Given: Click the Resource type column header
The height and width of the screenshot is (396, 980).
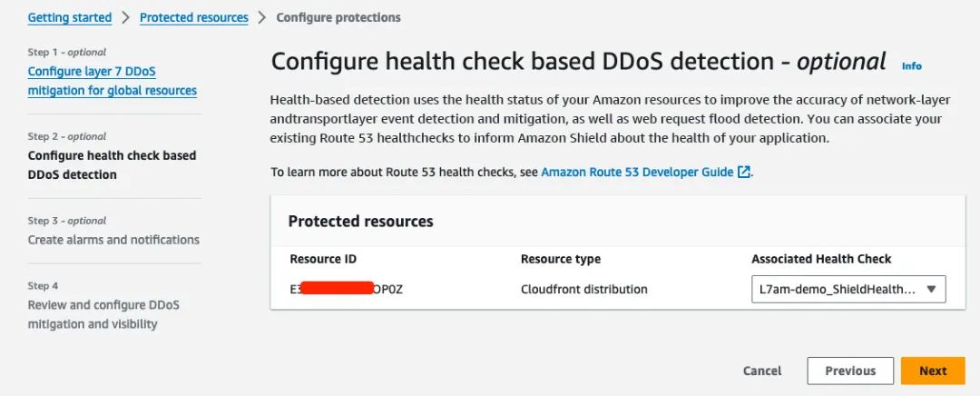Looking at the screenshot, I should click(561, 259).
